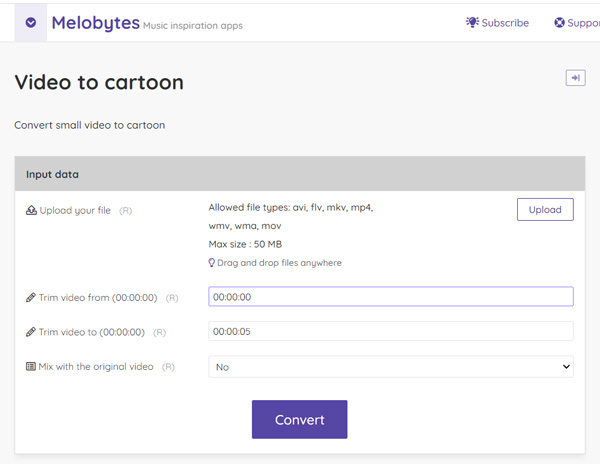Image resolution: width=600 pixels, height=464 pixels.
Task: Click the icon beside 'Mix with the original video'
Action: tap(31, 367)
